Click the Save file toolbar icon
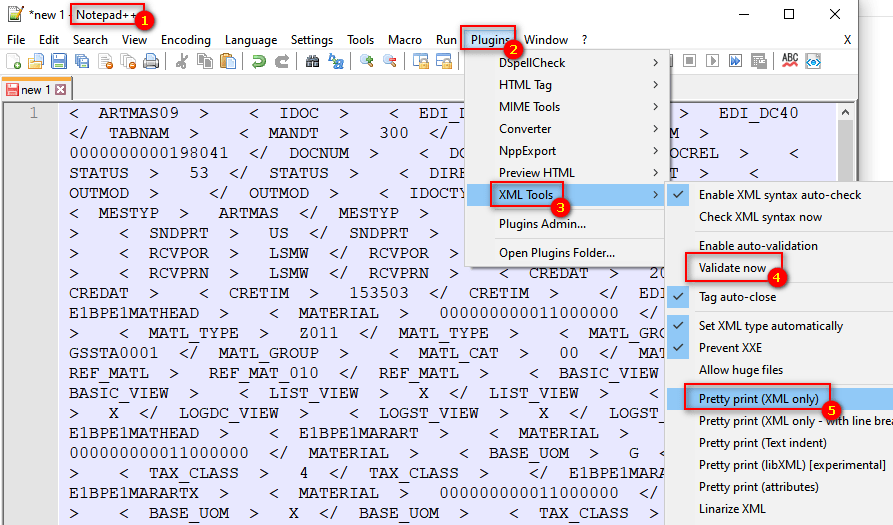 coord(58,62)
